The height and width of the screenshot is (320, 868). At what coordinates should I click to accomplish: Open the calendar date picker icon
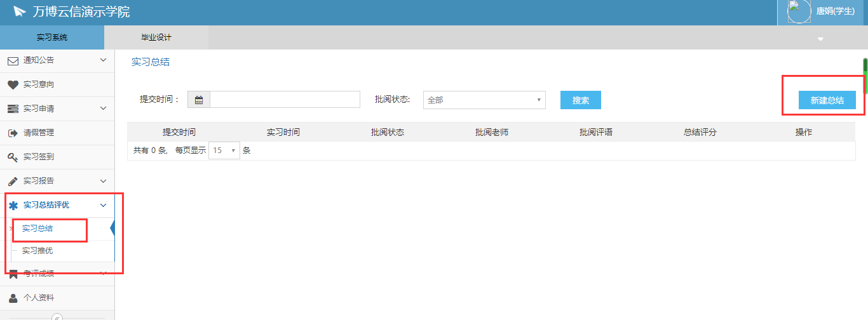(x=199, y=100)
